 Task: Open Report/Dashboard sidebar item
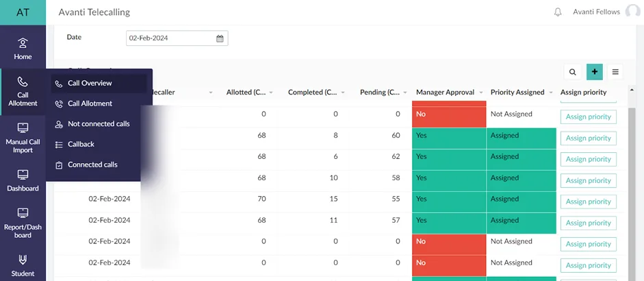point(23,223)
